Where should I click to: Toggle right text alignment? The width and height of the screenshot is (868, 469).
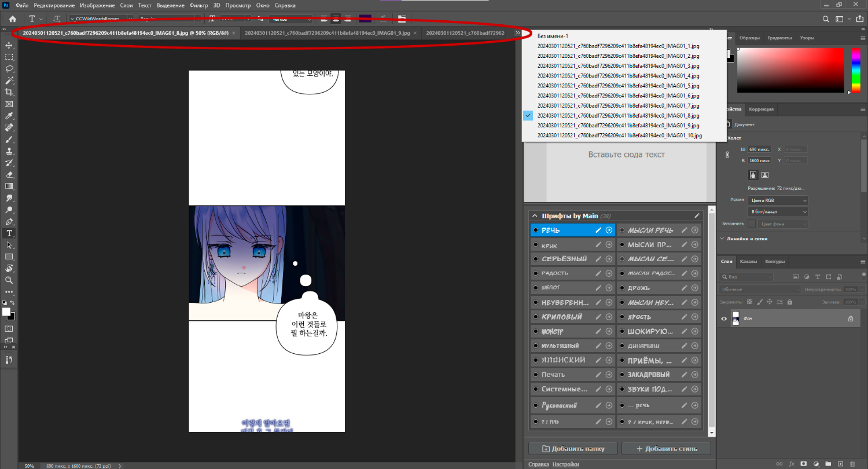(348, 19)
